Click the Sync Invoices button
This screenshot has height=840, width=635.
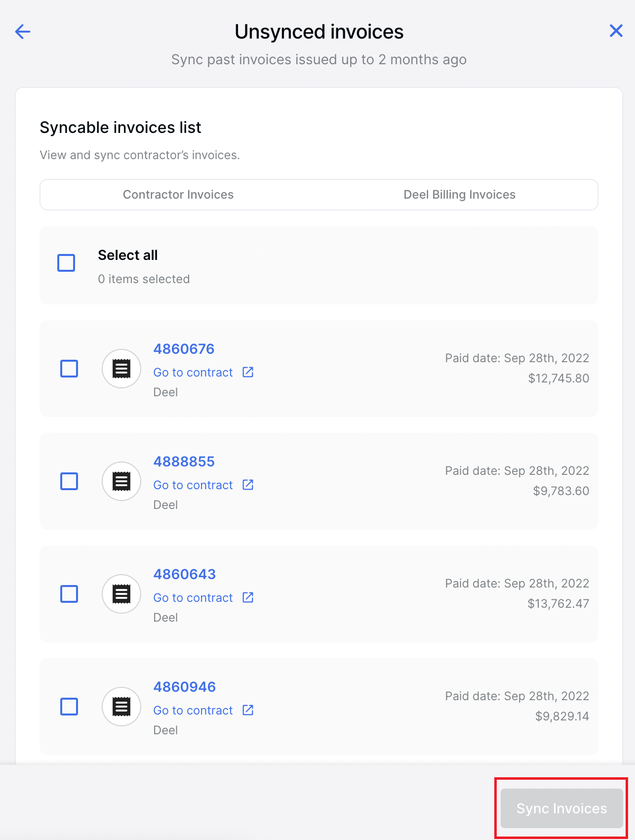(x=561, y=808)
